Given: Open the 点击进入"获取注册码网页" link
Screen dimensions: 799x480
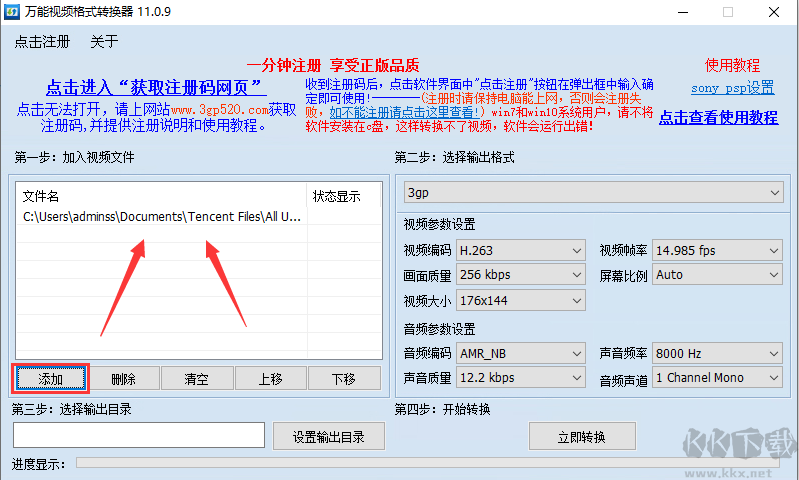Looking at the screenshot, I should (x=156, y=87).
